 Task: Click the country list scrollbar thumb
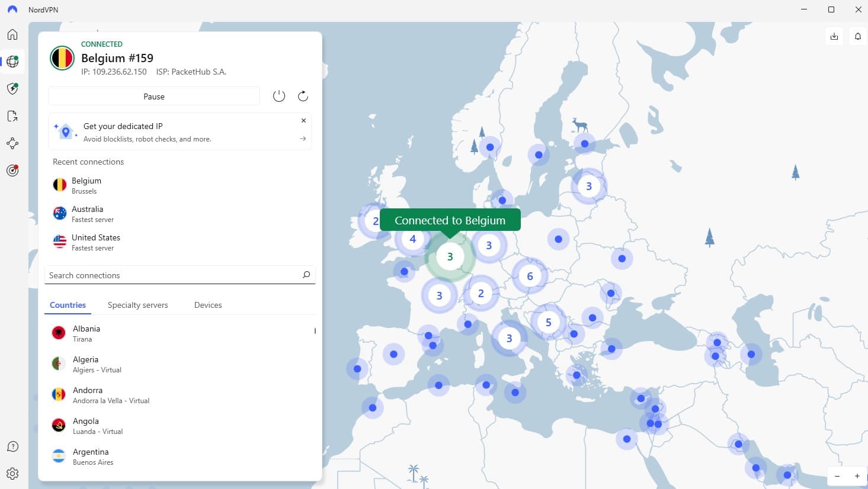click(315, 331)
